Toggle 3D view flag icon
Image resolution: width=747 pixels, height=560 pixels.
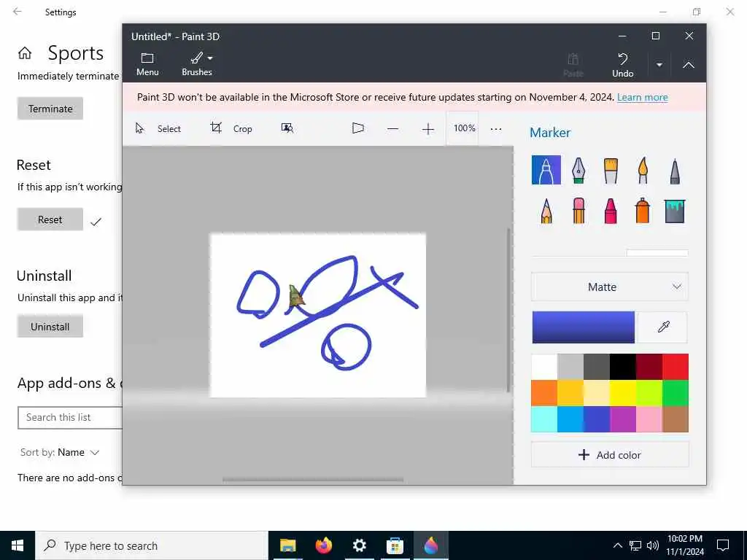point(357,128)
